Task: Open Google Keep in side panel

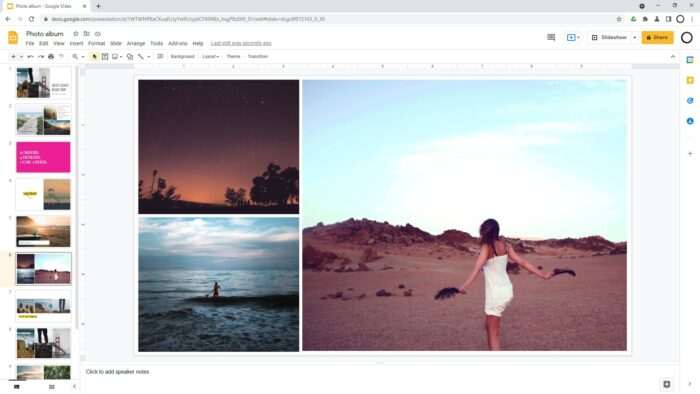Action: [690, 80]
